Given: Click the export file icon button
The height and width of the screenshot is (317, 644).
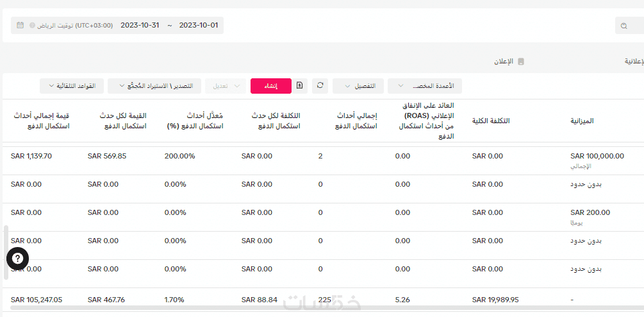Looking at the screenshot, I should coord(300,85).
